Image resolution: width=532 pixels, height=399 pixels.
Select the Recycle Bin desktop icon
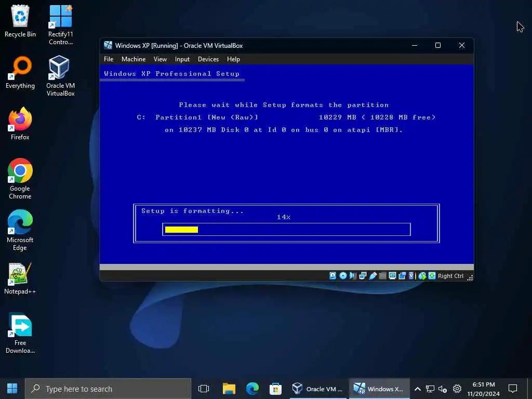pos(20,21)
